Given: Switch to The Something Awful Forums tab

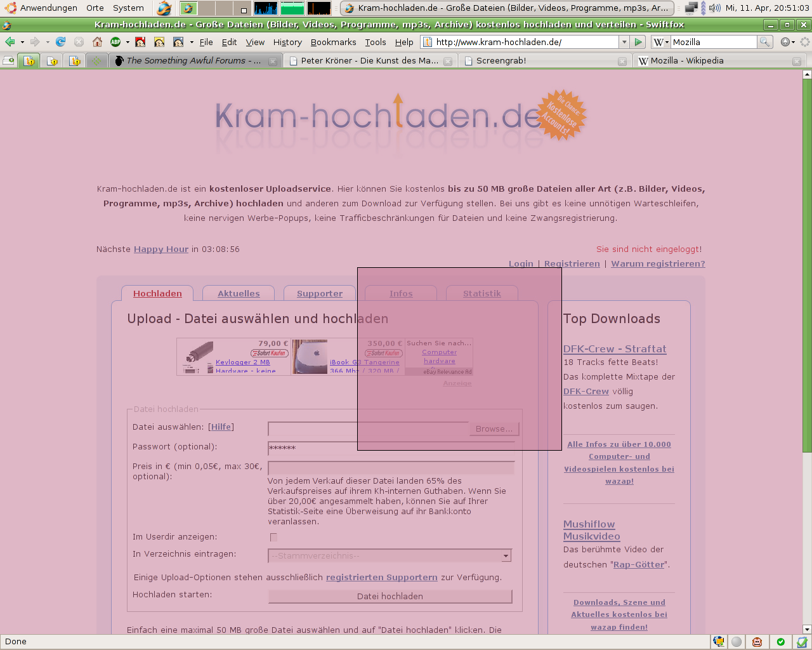Looking at the screenshot, I should pos(195,61).
